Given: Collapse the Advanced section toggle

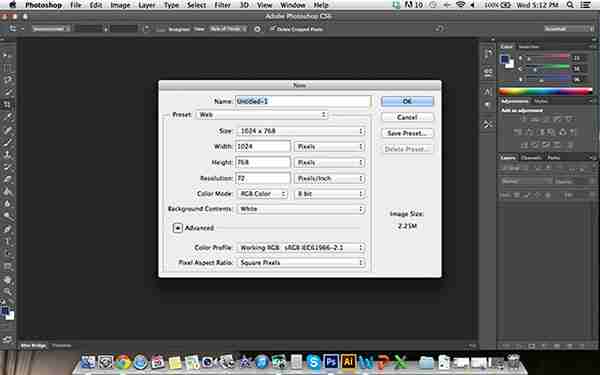Looking at the screenshot, I should [x=178, y=228].
